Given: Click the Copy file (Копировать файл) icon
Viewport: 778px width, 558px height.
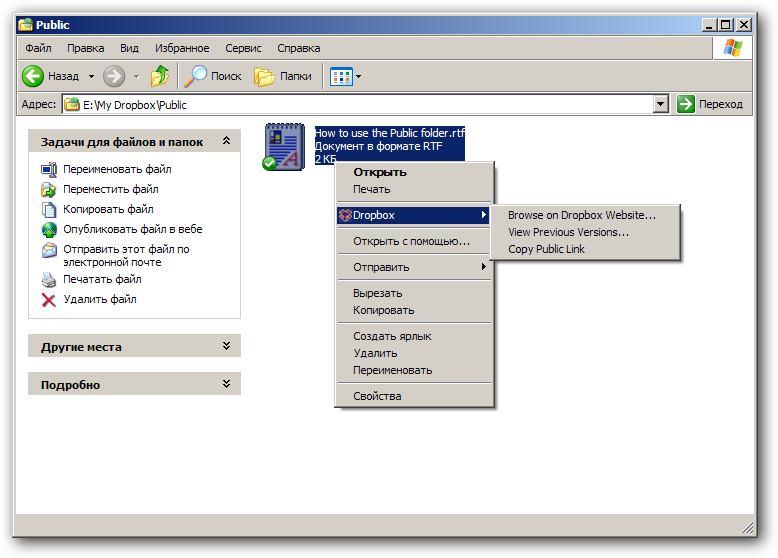Looking at the screenshot, I should point(49,209).
